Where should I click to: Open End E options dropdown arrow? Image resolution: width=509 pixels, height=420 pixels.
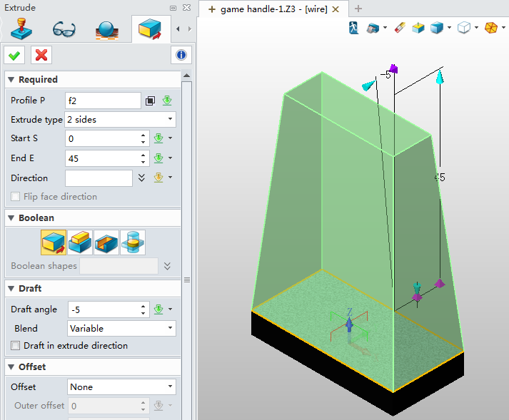pyautogui.click(x=170, y=158)
